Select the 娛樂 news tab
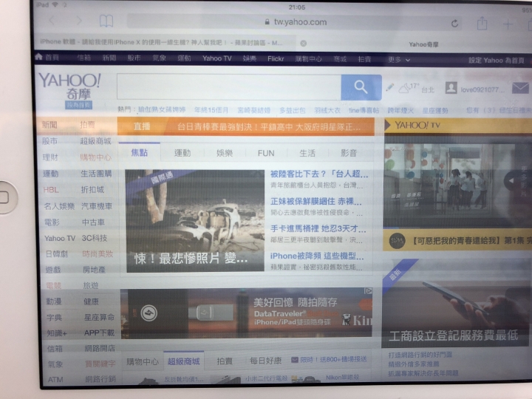The image size is (532, 399). [x=225, y=154]
